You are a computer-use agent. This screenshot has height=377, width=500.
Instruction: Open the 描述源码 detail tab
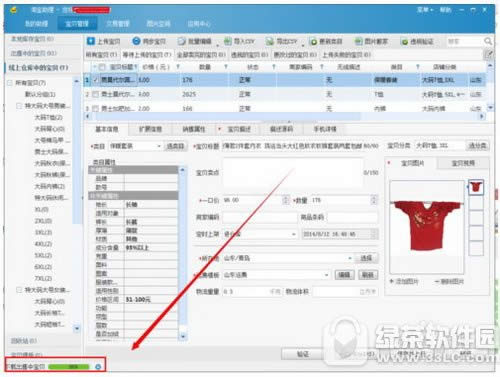(x=281, y=129)
